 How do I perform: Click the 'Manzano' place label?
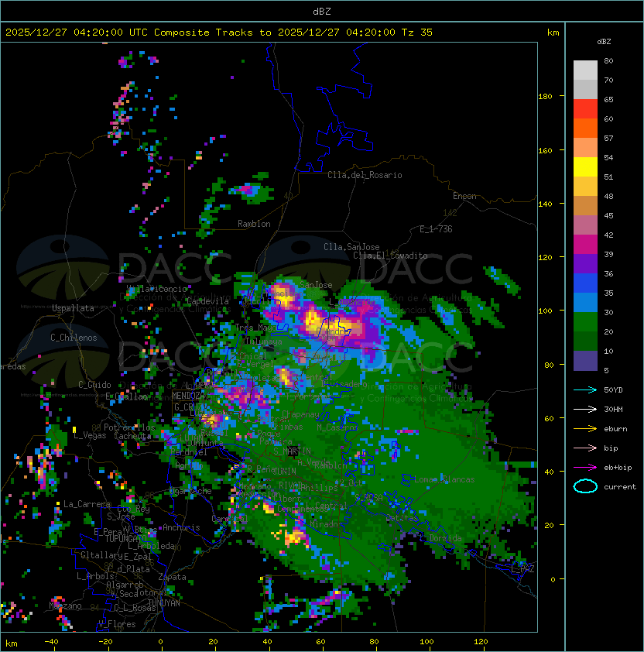[65, 606]
